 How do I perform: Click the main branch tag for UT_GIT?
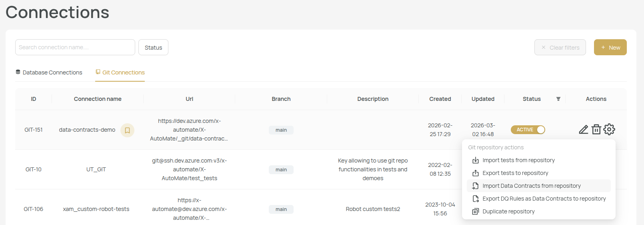point(281,170)
